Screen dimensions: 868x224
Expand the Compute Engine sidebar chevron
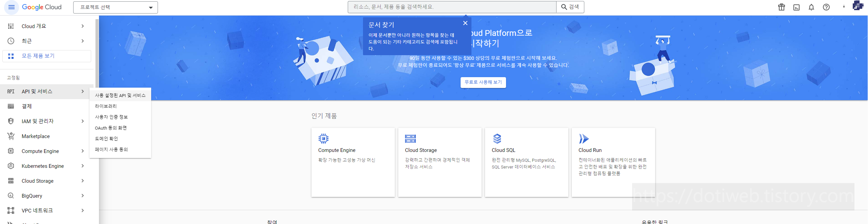point(83,151)
